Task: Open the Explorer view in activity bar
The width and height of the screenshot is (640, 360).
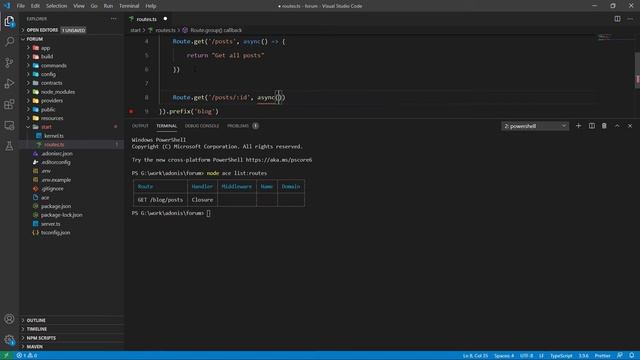Action: coord(9,21)
